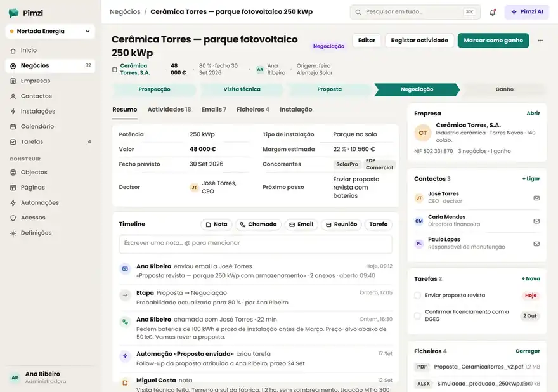Click the XLSX badge of Simulacao_producao file
Viewport: 558px width, 392px height.
coord(424,384)
